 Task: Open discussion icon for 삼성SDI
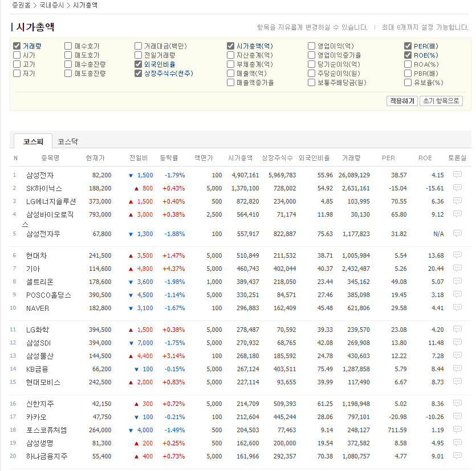tap(457, 342)
